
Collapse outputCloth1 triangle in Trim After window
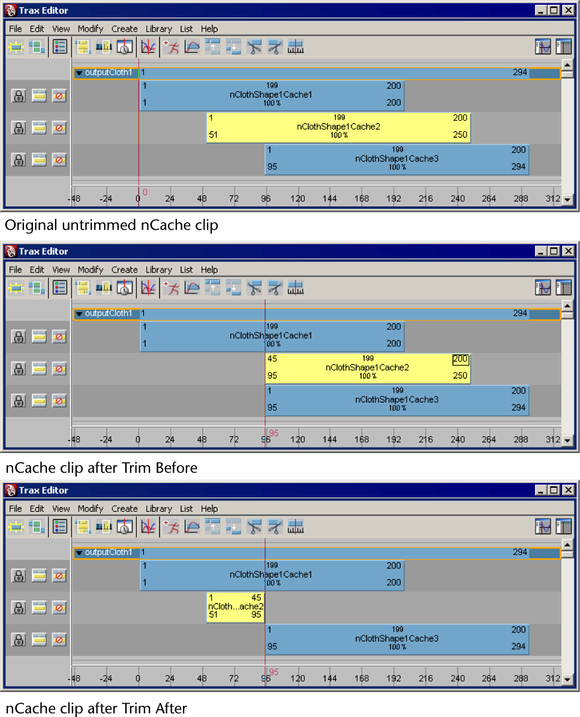(79, 553)
